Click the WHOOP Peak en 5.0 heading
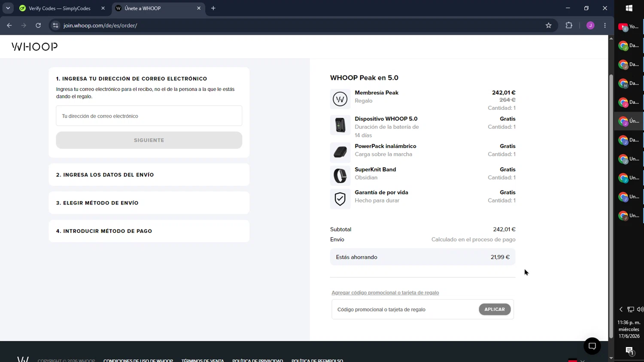644x362 pixels. pos(364,78)
